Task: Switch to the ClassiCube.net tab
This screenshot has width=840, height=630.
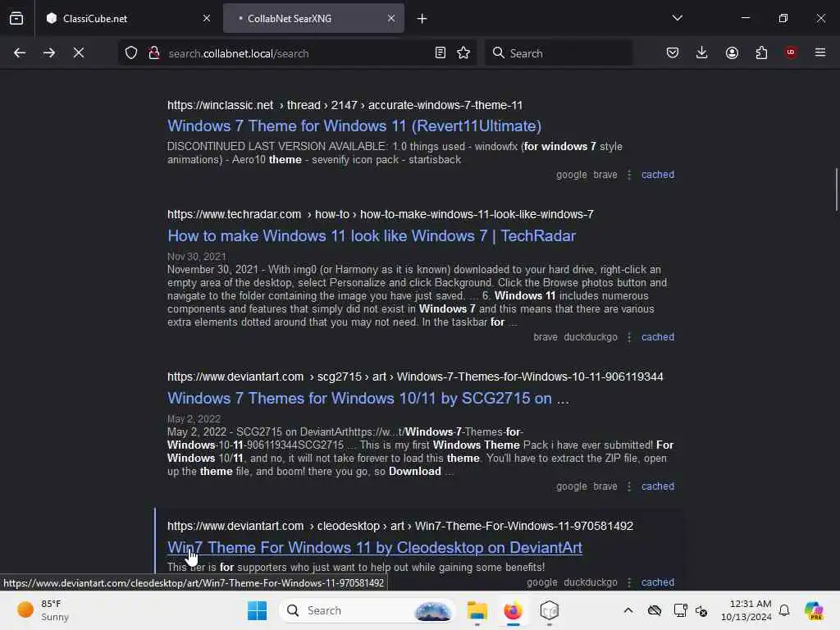Action: coord(128,18)
